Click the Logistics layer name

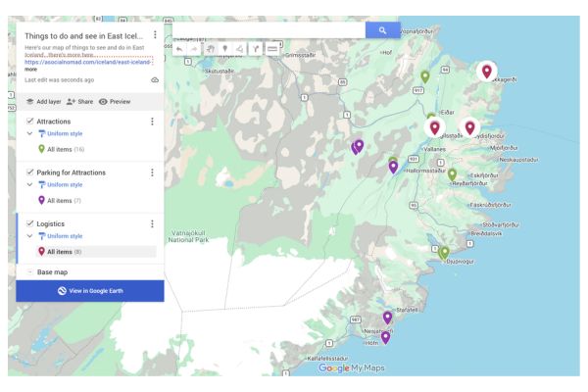pyautogui.click(x=51, y=224)
